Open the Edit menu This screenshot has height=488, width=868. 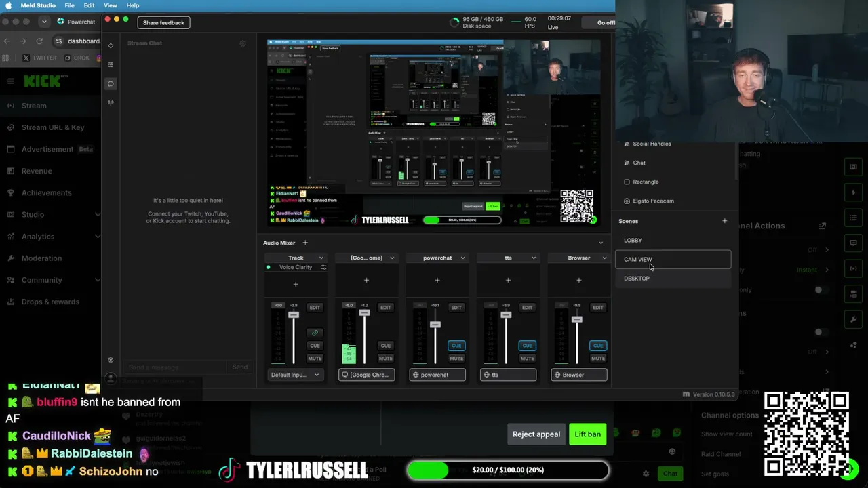pos(89,5)
